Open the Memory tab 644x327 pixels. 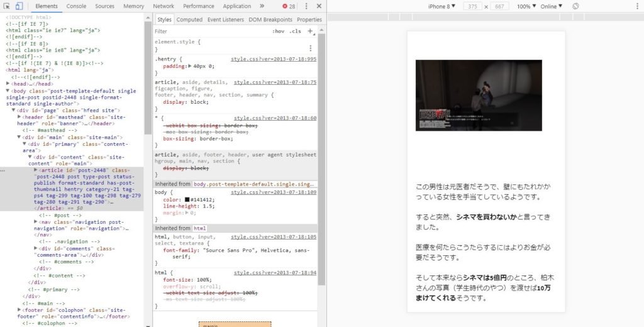[x=133, y=6]
